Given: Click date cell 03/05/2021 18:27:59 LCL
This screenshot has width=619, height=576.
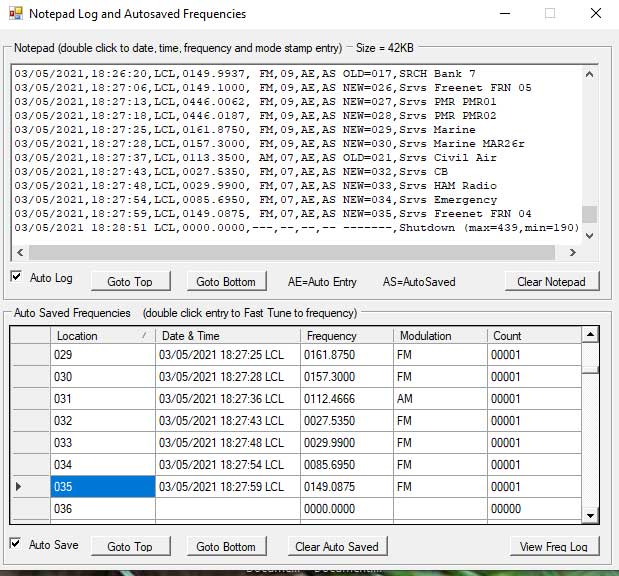Looking at the screenshot, I should (228, 486).
